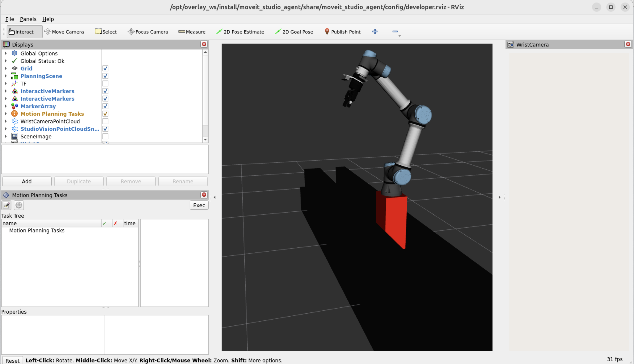
Task: Select the 2D Pose Estimate tool
Action: [x=240, y=32]
